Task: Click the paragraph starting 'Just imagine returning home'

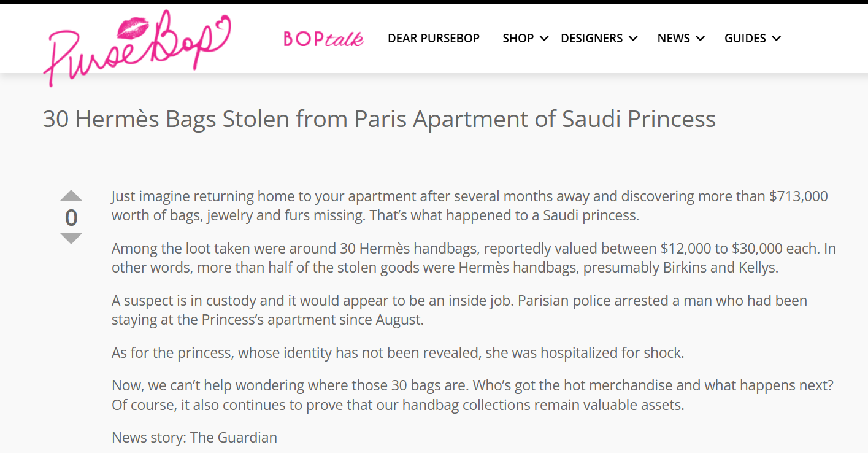Action: pos(469,206)
